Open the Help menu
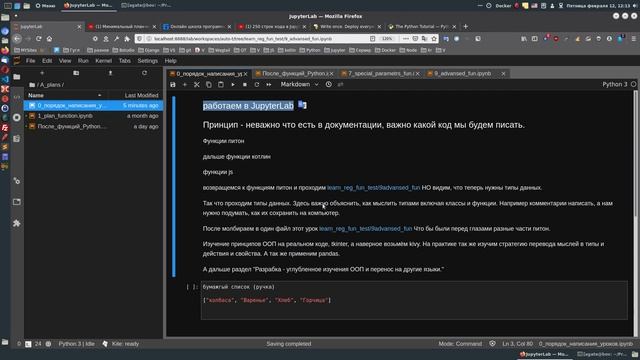640x360 pixels. (171, 61)
